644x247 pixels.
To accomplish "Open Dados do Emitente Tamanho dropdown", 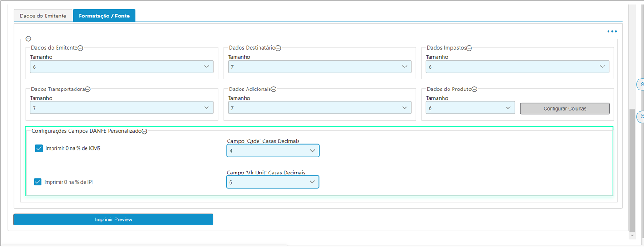I will 122,67.
